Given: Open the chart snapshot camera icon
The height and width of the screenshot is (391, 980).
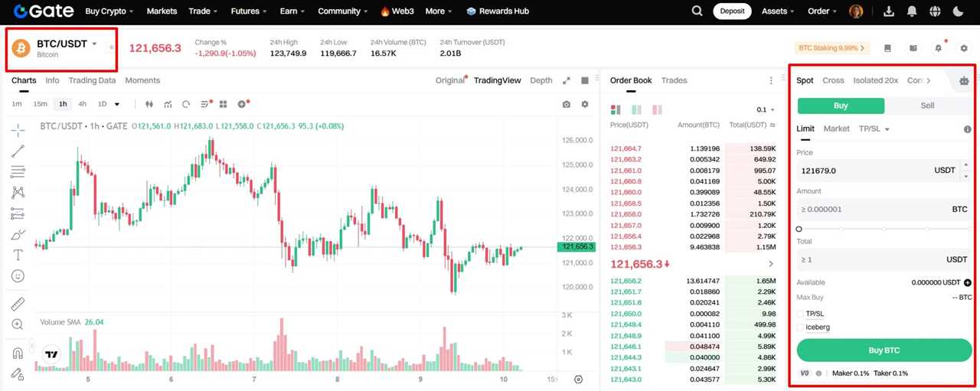Looking at the screenshot, I should [x=566, y=104].
